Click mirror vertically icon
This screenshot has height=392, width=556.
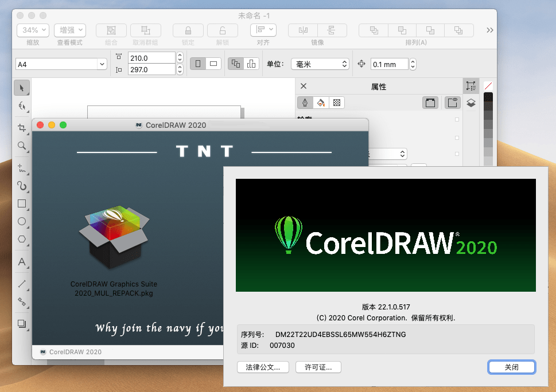[332, 30]
